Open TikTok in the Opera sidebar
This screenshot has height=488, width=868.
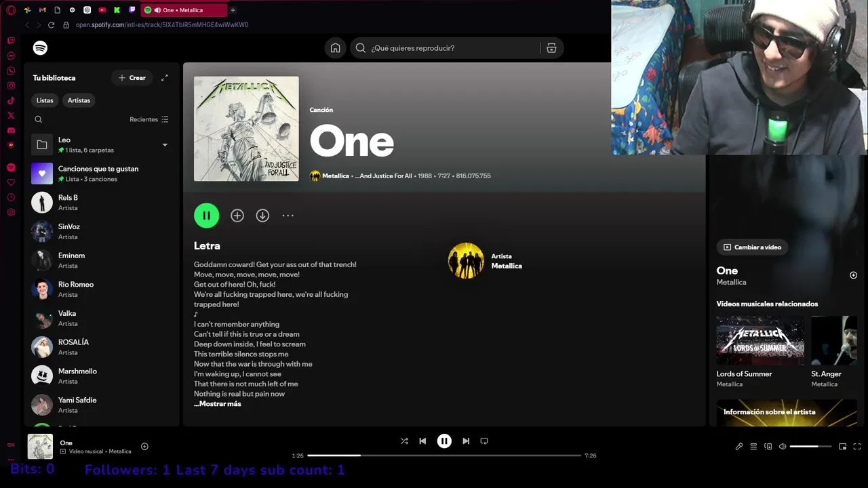[x=11, y=100]
